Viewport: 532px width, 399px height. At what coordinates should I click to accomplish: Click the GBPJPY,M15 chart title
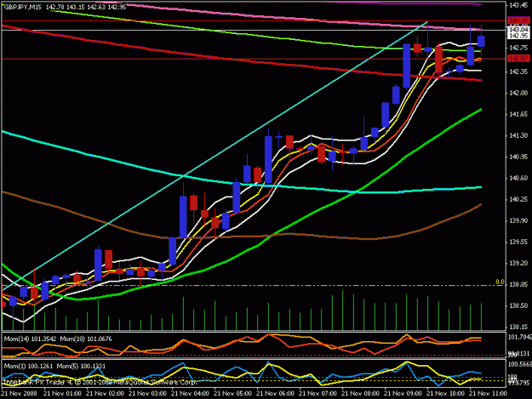click(x=23, y=7)
